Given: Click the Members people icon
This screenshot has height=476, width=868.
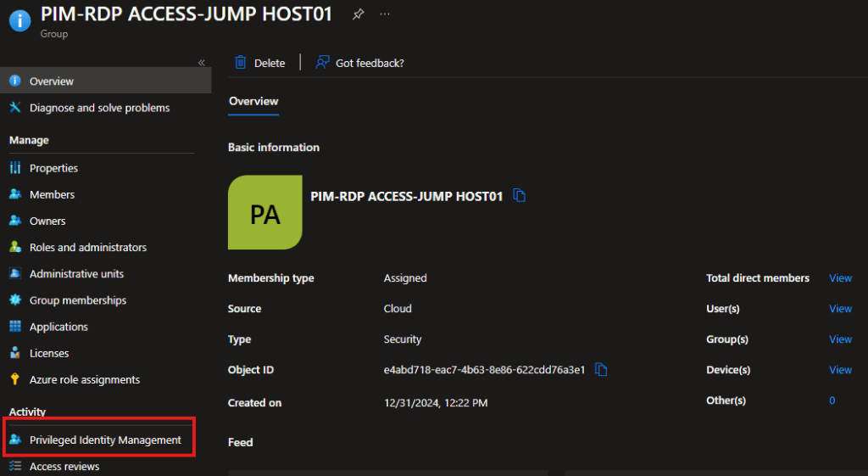Looking at the screenshot, I should tap(15, 194).
